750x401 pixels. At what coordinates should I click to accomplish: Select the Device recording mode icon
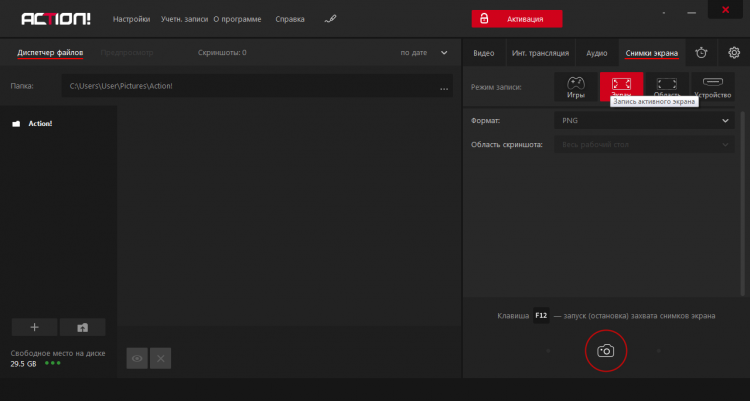[713, 87]
